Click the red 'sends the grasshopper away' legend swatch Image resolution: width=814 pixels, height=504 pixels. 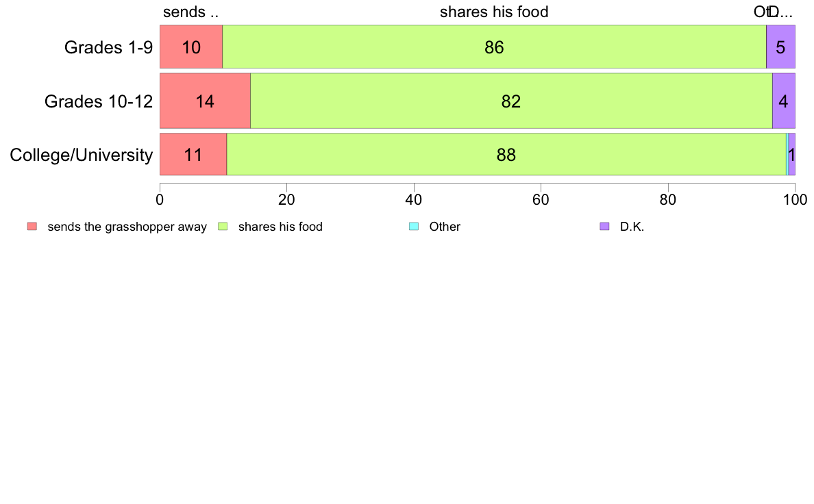point(32,226)
